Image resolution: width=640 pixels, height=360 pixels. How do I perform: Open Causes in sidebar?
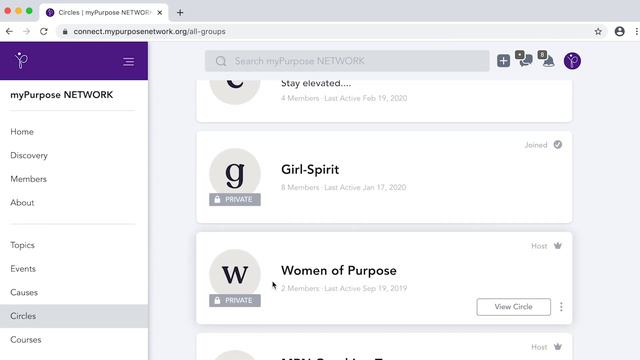24,293
